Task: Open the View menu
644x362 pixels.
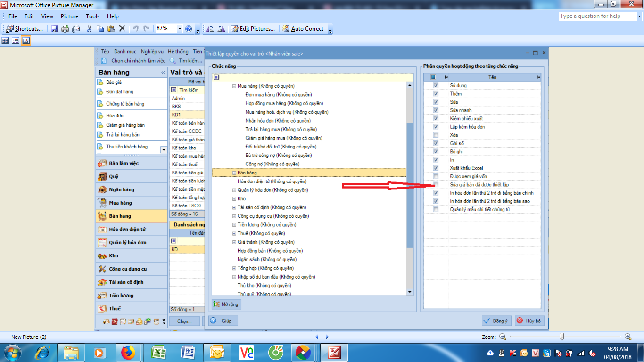Action: [x=47, y=16]
